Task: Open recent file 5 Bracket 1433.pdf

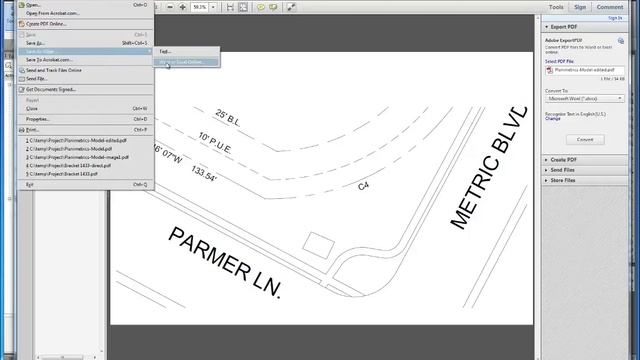Action: [85, 174]
